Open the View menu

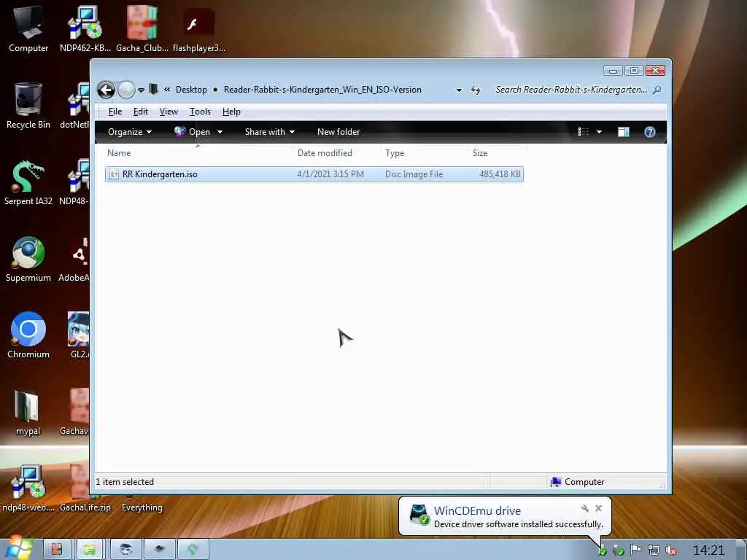pyautogui.click(x=169, y=112)
